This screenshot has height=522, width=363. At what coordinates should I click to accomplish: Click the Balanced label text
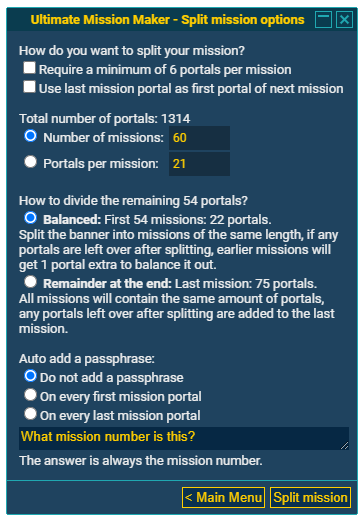[x=72, y=220]
